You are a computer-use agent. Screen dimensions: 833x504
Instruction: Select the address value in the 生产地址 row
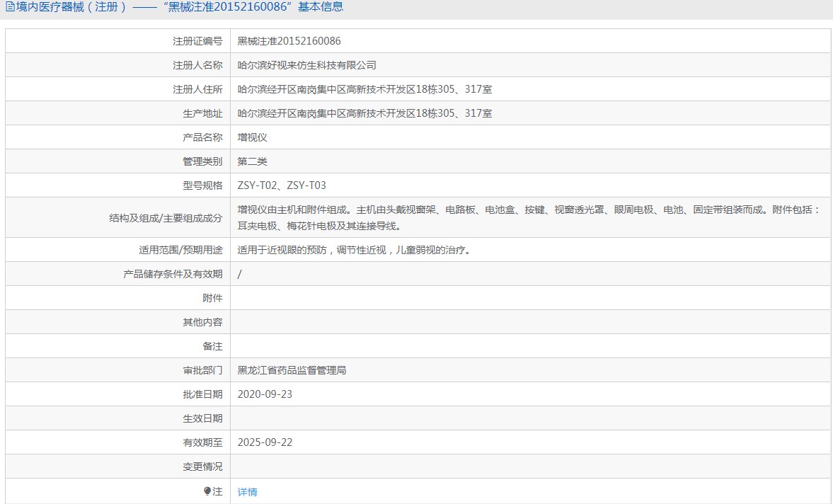[x=364, y=113]
